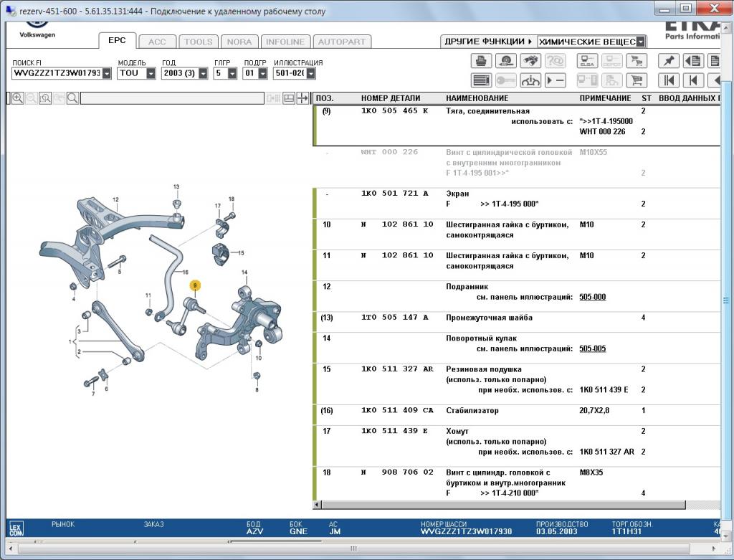This screenshot has width=734, height=560.
Task: Open the ELSA connection icon
Action: [x=587, y=61]
